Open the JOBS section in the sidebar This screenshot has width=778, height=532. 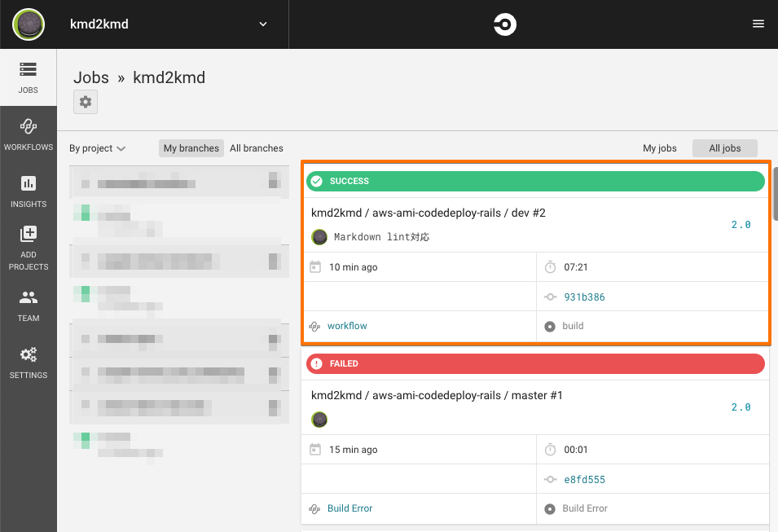click(x=28, y=77)
